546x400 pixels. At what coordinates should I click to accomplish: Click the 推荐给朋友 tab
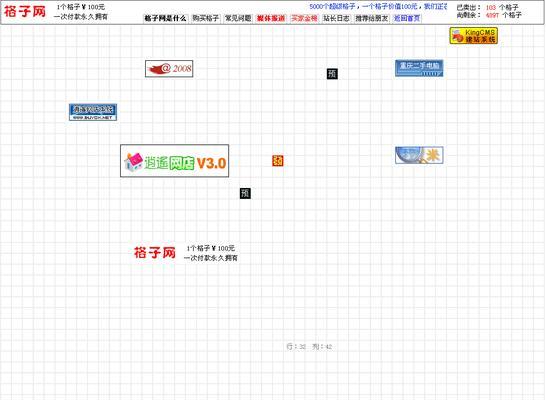point(372,18)
